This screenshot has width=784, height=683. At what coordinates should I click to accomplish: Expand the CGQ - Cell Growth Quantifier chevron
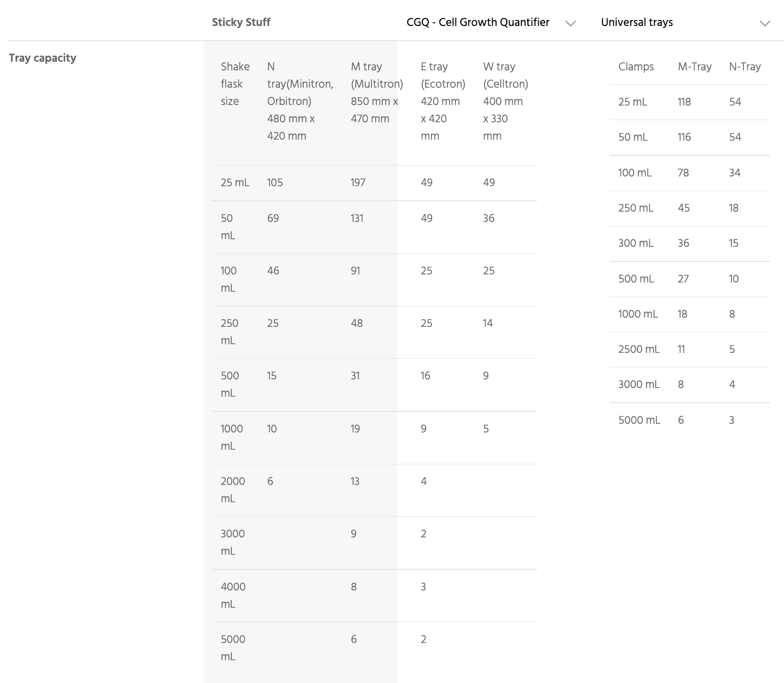coord(570,23)
